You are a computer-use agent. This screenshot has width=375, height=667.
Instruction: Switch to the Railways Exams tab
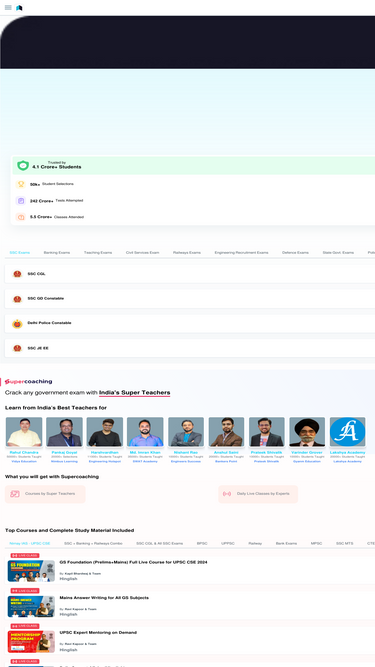[x=187, y=253]
